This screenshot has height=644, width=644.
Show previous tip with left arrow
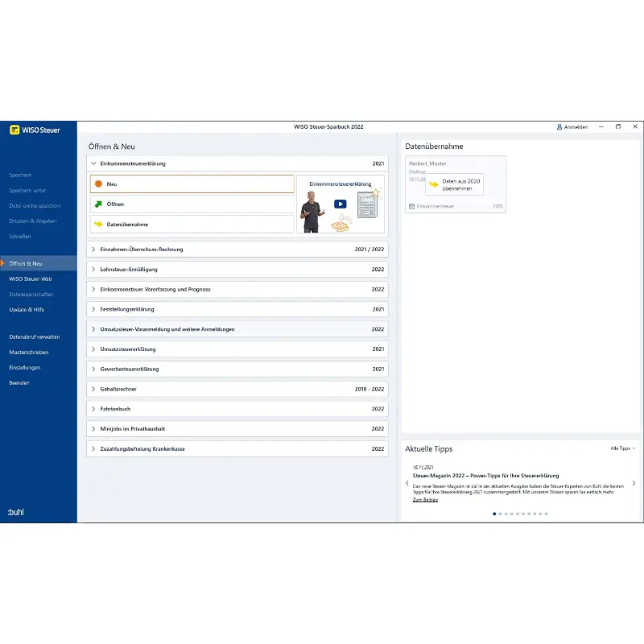pyautogui.click(x=407, y=484)
